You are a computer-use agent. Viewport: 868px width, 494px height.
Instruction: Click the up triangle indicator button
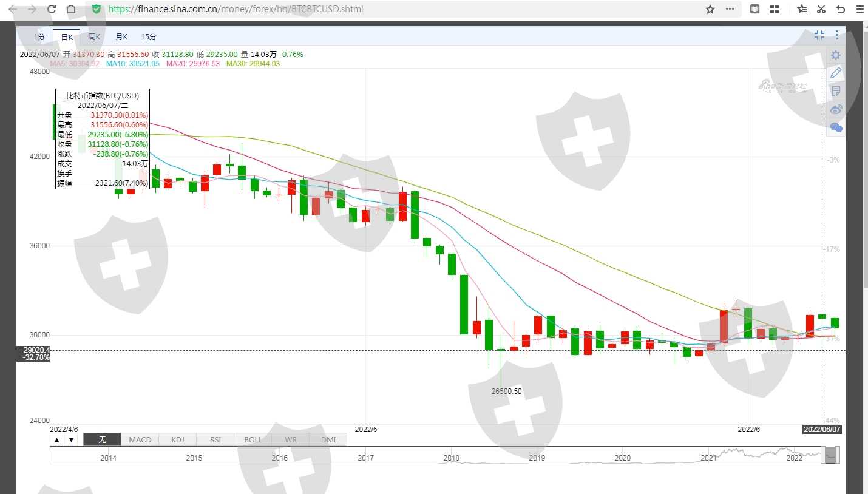[56, 440]
